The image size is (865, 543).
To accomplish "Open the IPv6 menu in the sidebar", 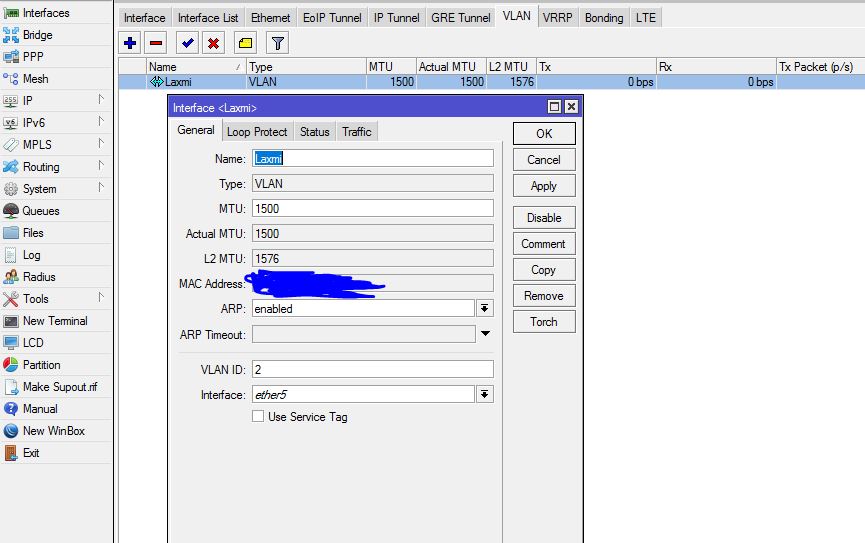I will click(x=55, y=123).
